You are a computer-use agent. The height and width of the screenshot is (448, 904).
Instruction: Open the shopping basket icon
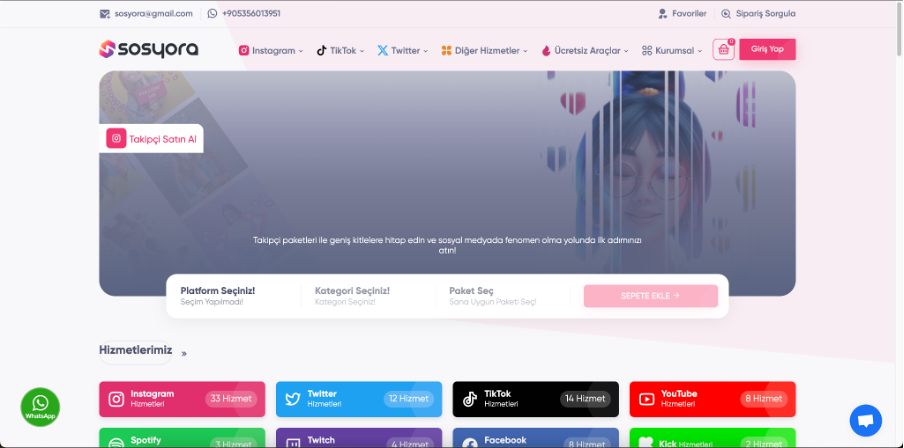tap(724, 50)
